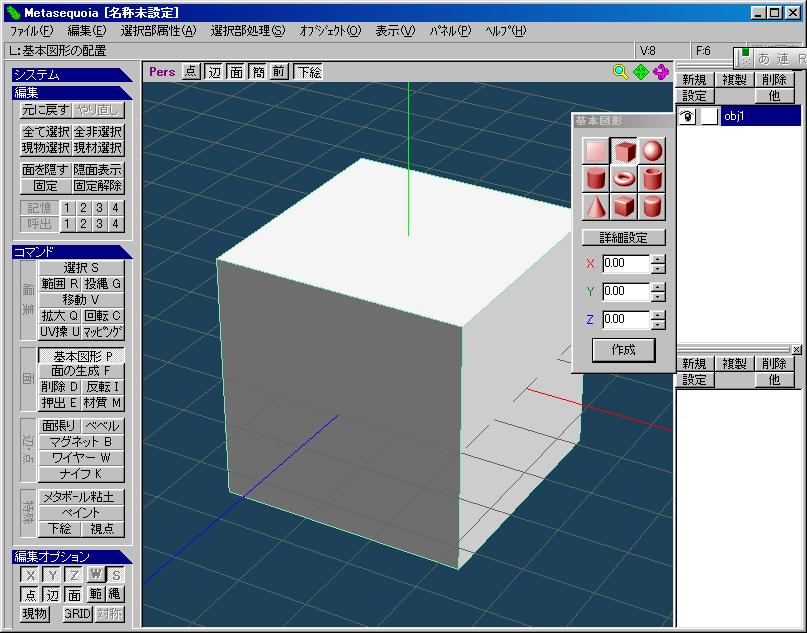Enable GRID snapping in edit options
This screenshot has width=807, height=633.
coord(78,613)
